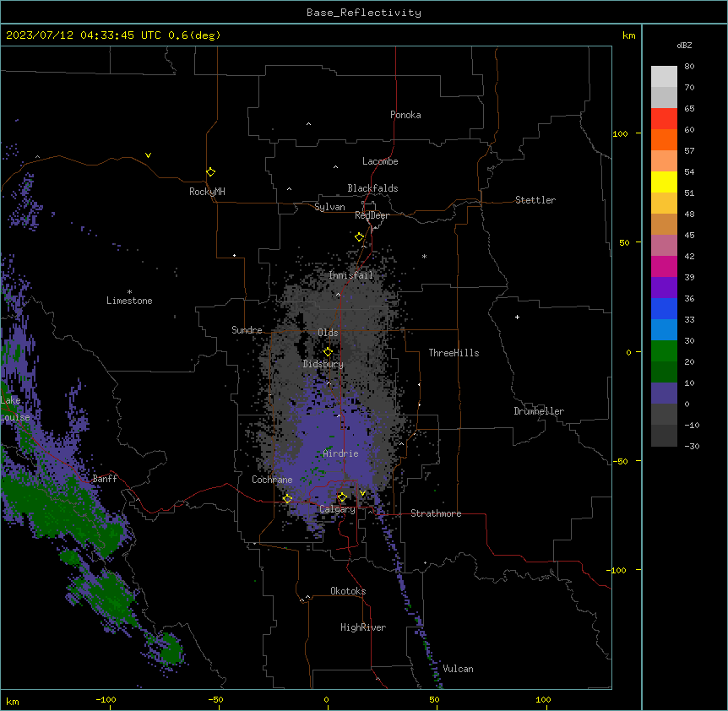Viewport: 728px width, 711px height.
Task: Select the yellow diamond marker above Calgary label
Action: [342, 497]
